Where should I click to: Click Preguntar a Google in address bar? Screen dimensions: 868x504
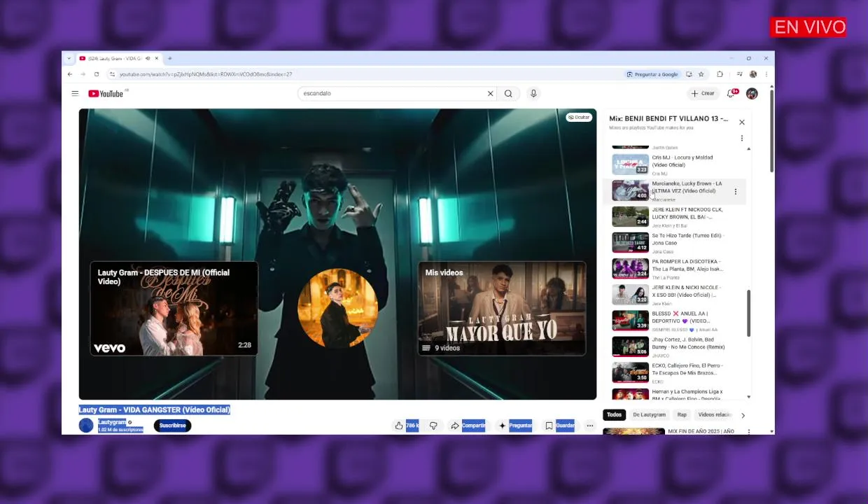(x=652, y=74)
